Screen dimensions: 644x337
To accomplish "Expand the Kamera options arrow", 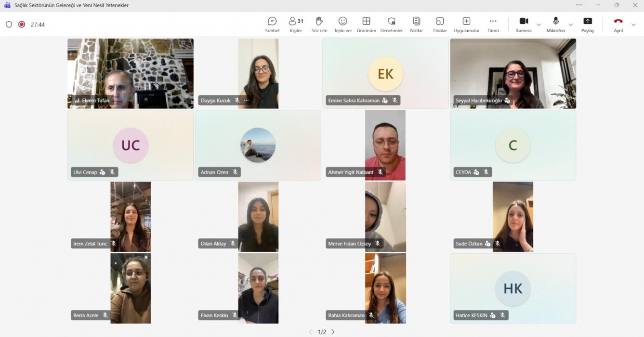I will (x=539, y=25).
